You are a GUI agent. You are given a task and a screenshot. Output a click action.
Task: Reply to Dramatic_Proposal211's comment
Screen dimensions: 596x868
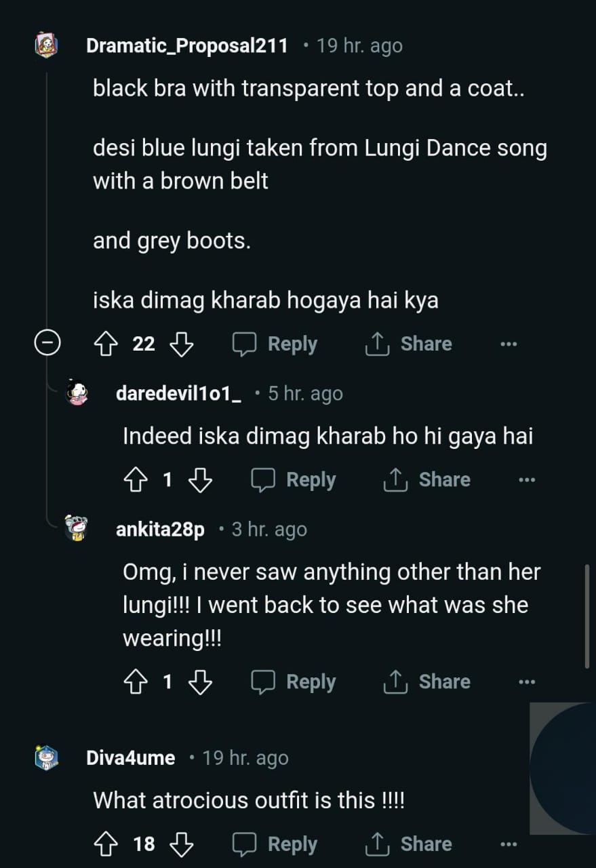pyautogui.click(x=275, y=344)
